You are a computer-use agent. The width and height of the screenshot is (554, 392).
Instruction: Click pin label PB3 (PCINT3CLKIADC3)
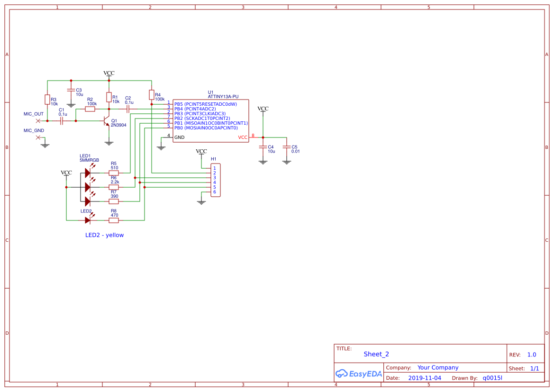tap(200, 114)
